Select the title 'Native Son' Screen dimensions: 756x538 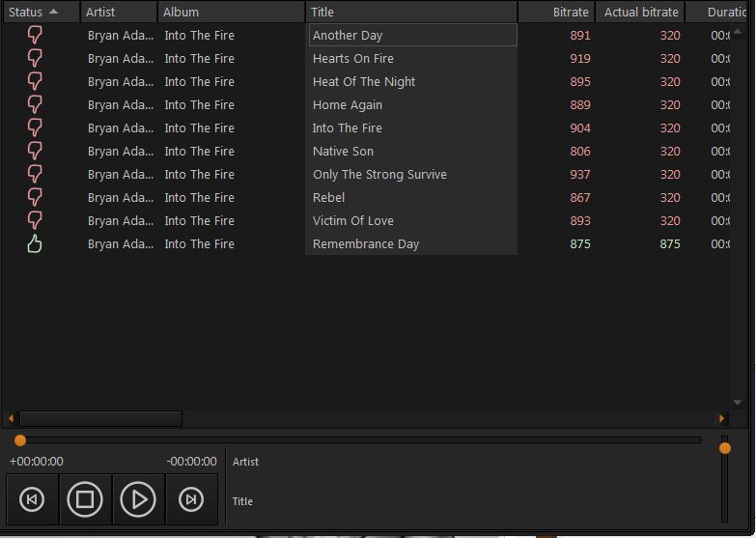[x=343, y=151]
